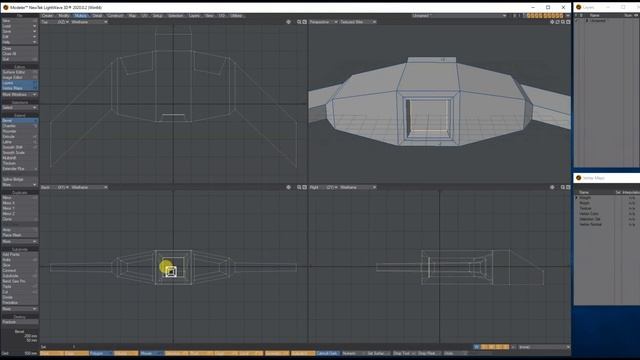Activate the Extrude tool

coord(19,137)
